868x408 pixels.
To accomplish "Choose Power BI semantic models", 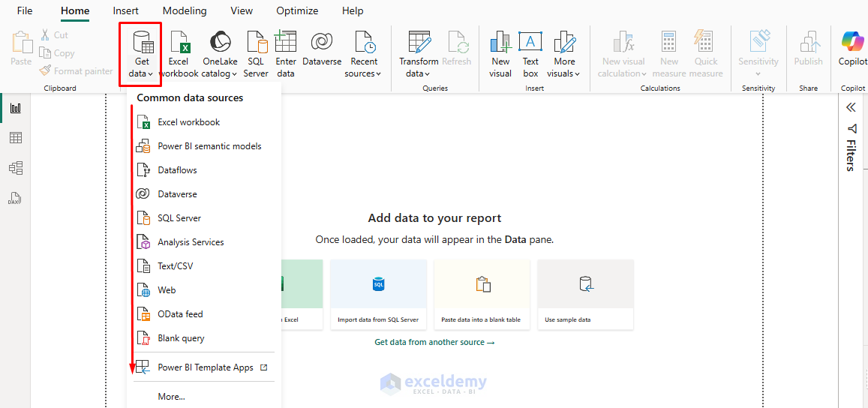I will tap(204, 146).
